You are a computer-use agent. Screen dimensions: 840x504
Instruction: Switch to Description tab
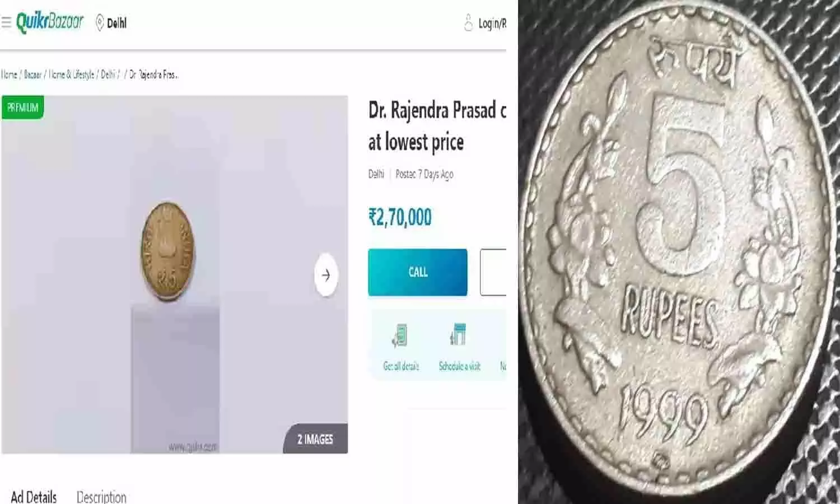click(x=101, y=497)
